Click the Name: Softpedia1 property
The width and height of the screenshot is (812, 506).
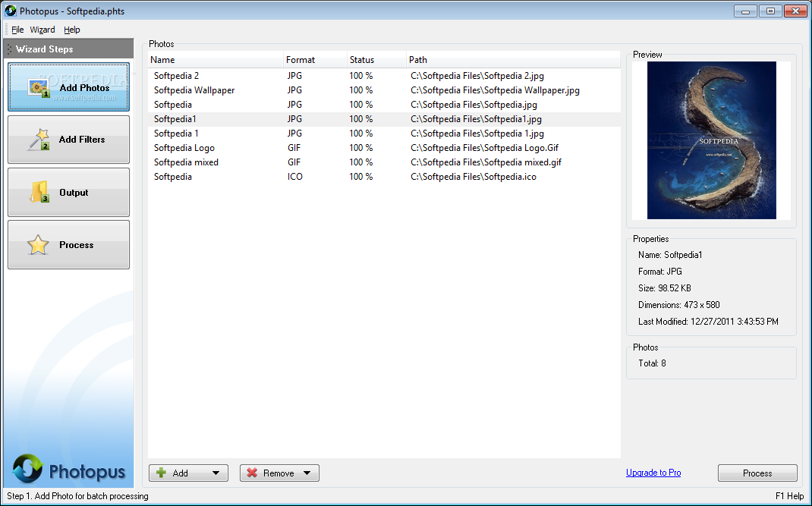coord(670,255)
